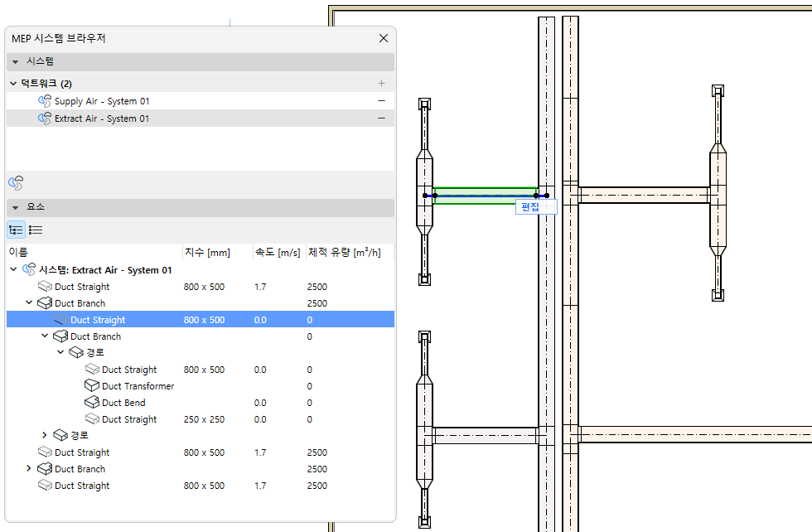This screenshot has width=812, height=532.
Task: Switch elements to hierarchical tree view
Action: [16, 230]
